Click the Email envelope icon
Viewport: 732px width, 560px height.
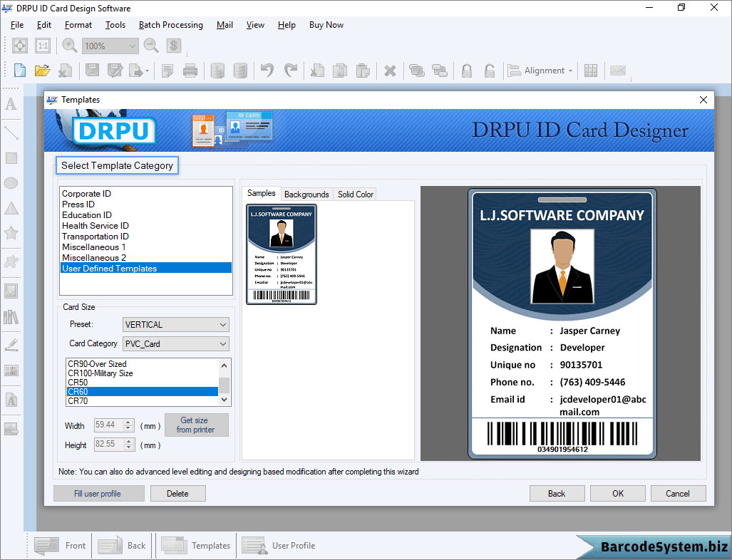pos(618,71)
